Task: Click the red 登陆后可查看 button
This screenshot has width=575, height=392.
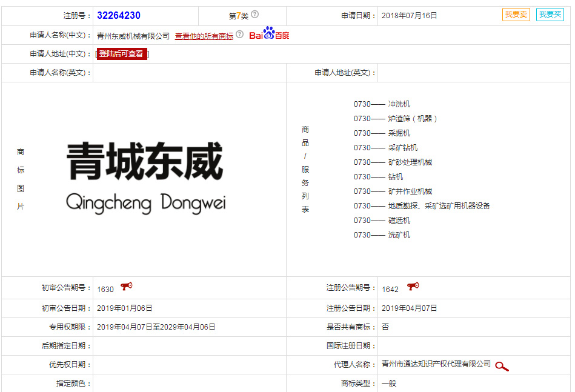Action: 122,54
